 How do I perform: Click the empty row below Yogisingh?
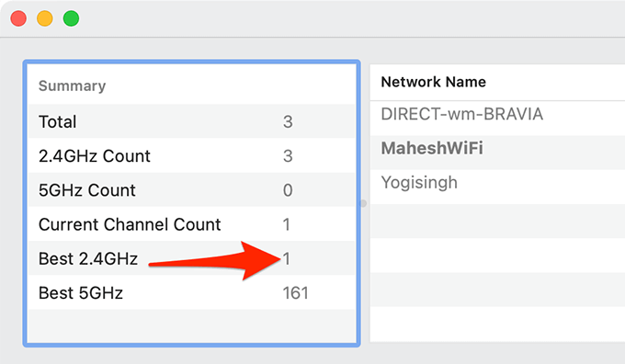coord(497,222)
